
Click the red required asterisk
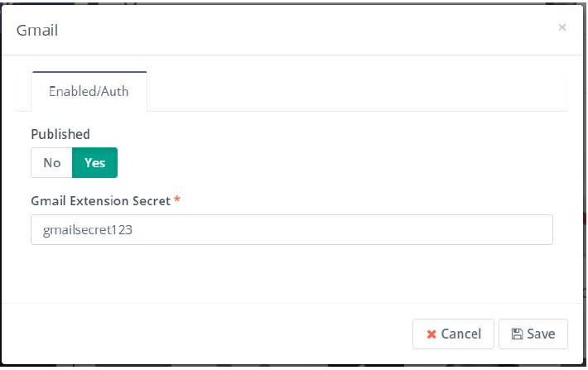click(x=177, y=200)
